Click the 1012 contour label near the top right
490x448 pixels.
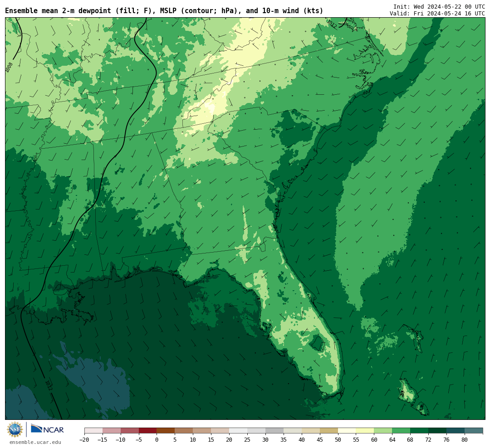pyautogui.click(x=332, y=24)
